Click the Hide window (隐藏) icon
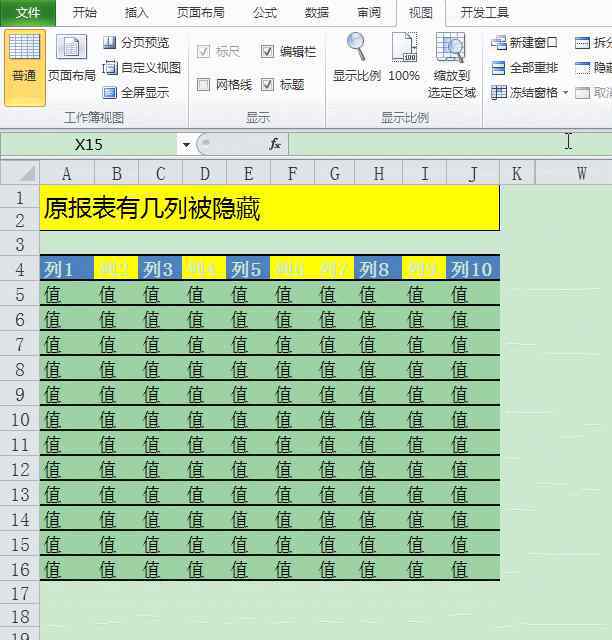This screenshot has width=612, height=640. click(582, 68)
